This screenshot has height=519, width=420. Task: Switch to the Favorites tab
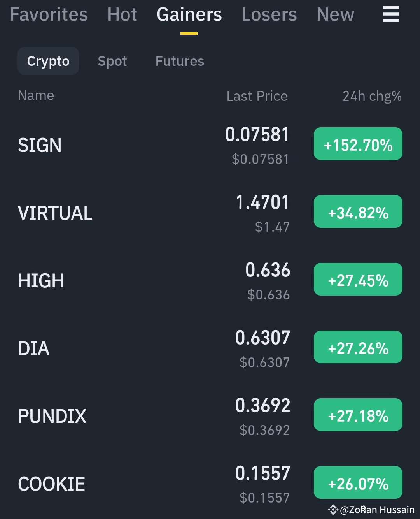(x=49, y=14)
